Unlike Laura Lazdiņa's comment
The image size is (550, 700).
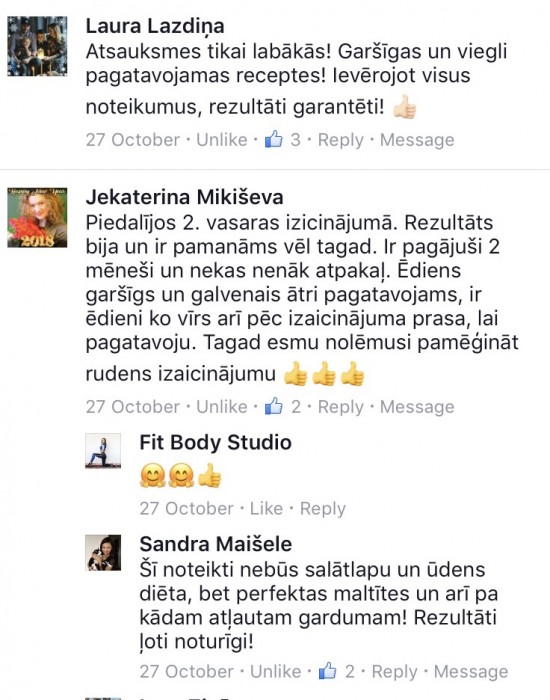point(222,140)
